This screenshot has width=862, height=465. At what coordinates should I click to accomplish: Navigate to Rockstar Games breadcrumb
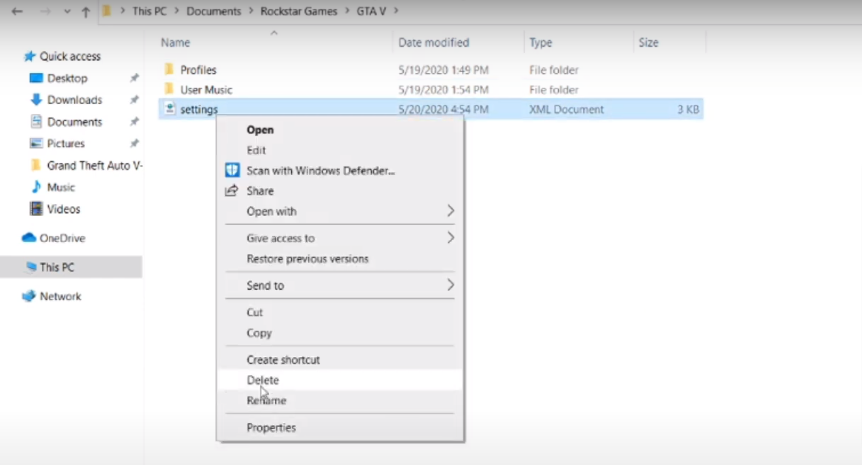(x=299, y=11)
